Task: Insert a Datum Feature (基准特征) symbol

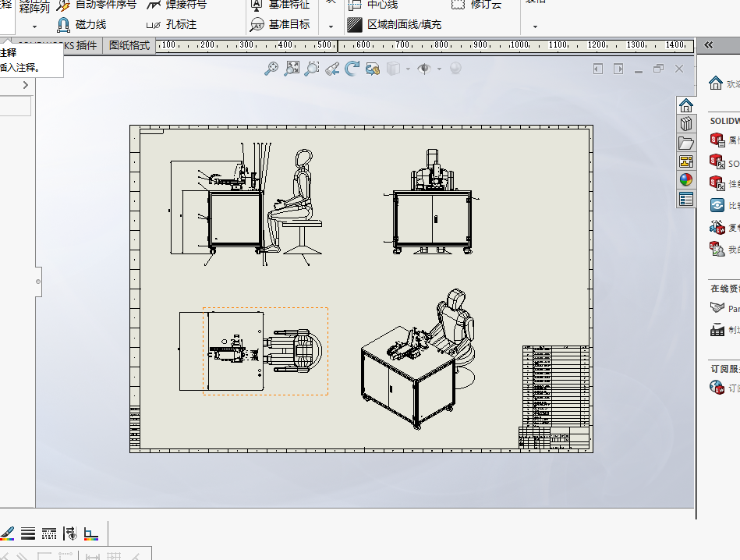Action: click(280, 5)
